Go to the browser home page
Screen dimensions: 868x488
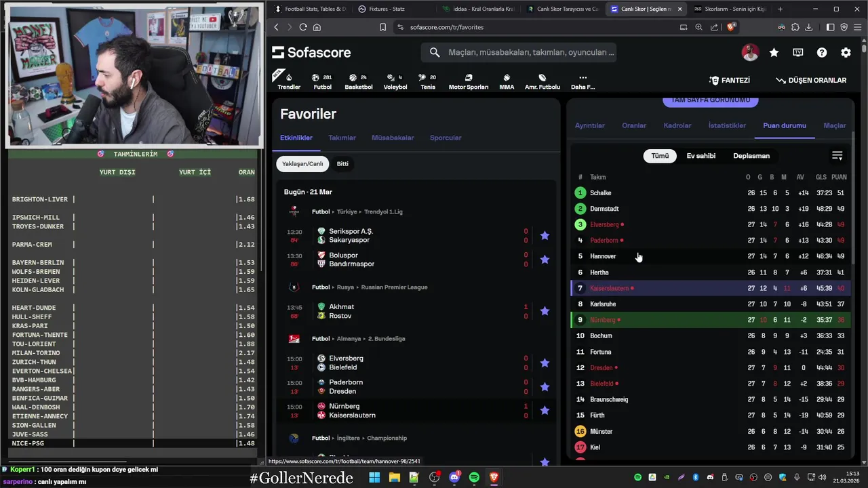[317, 27]
